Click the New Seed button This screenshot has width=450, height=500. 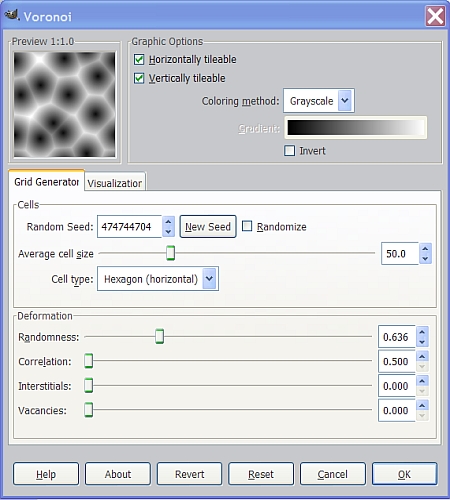(x=208, y=227)
